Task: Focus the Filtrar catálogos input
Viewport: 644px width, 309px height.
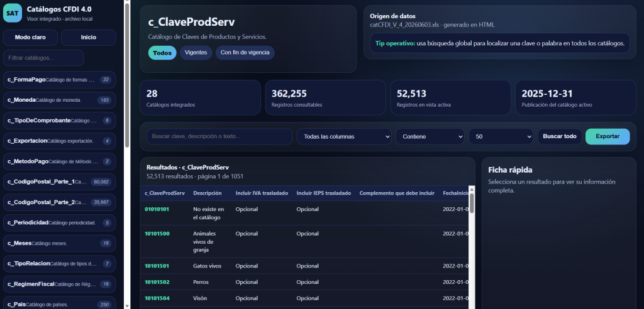Action: (43, 58)
